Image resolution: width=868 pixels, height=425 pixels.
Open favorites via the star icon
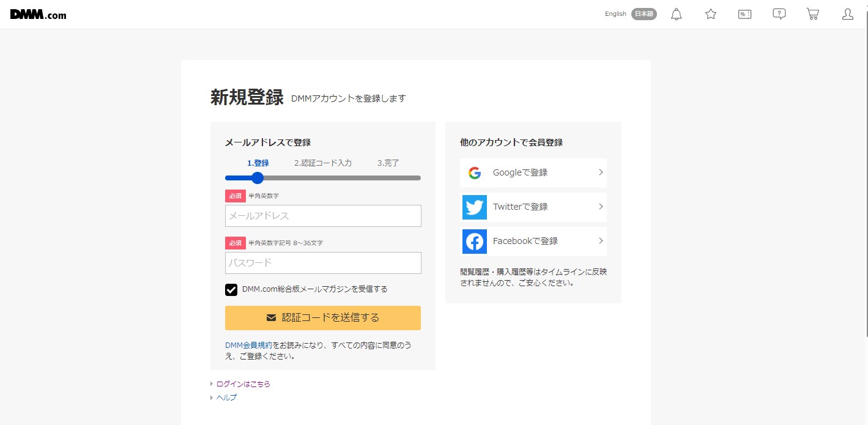(711, 14)
